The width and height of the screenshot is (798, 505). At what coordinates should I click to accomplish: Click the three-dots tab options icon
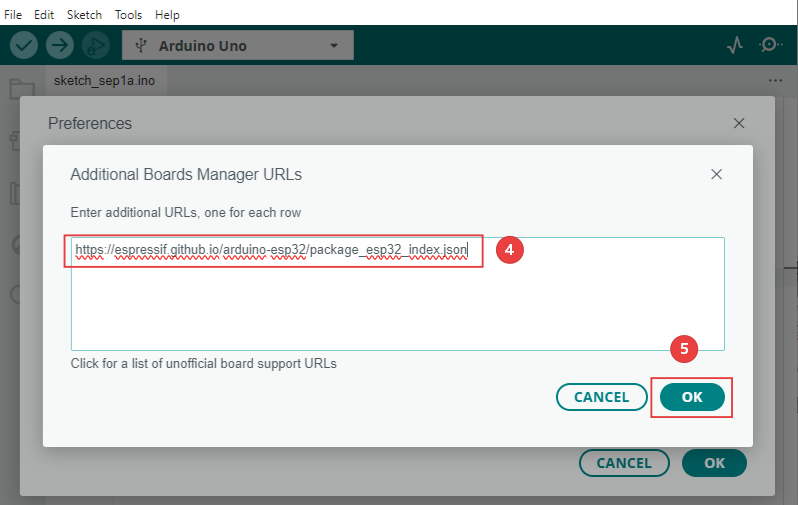pyautogui.click(x=775, y=80)
